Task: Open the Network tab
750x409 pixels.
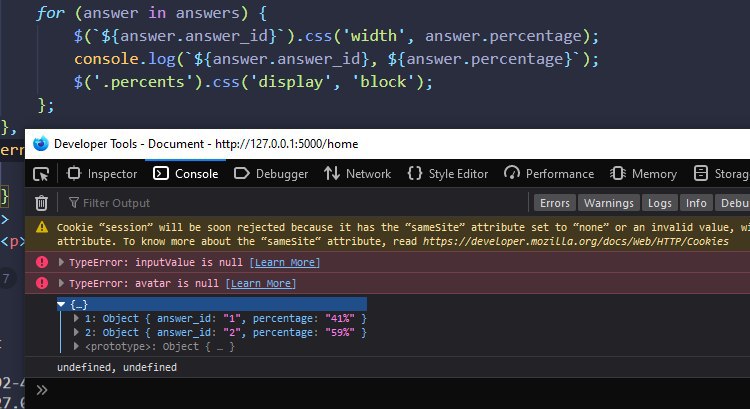Action: pyautogui.click(x=357, y=174)
